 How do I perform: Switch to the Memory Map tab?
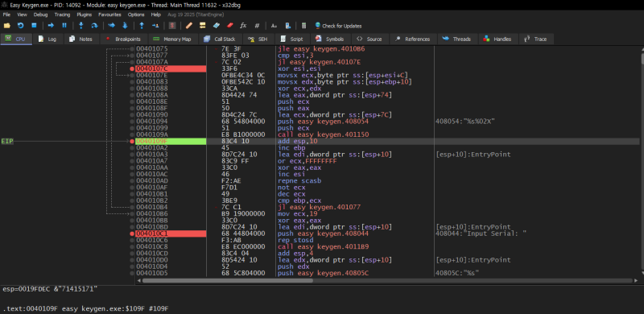pyautogui.click(x=172, y=39)
